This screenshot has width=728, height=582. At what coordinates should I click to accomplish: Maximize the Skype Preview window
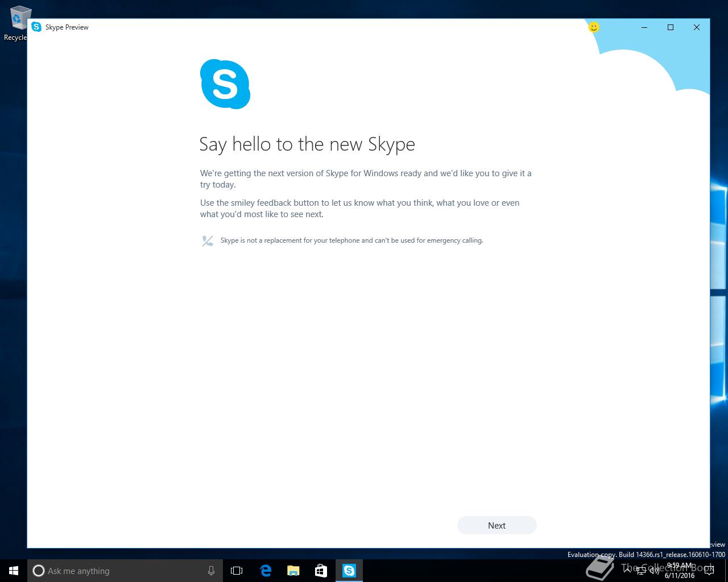click(671, 27)
